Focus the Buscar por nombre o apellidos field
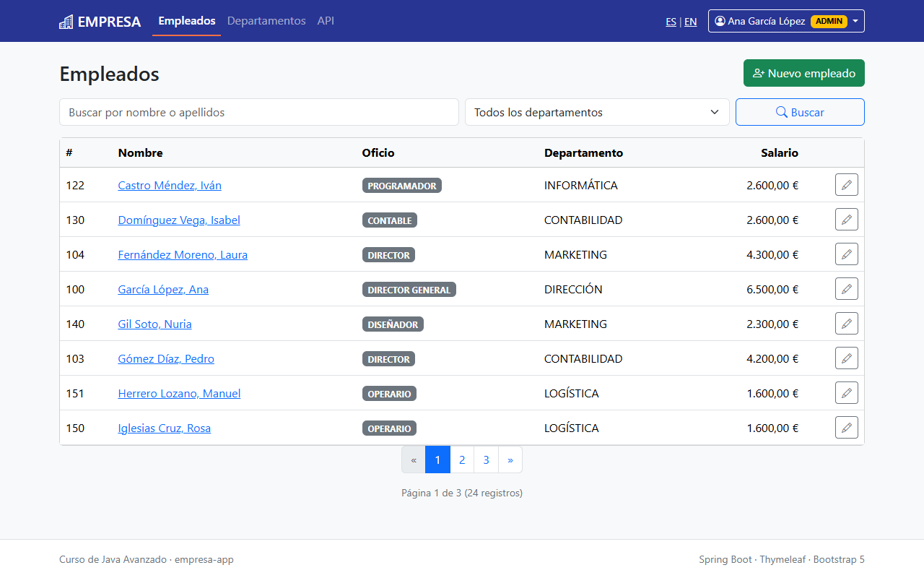 click(x=259, y=112)
